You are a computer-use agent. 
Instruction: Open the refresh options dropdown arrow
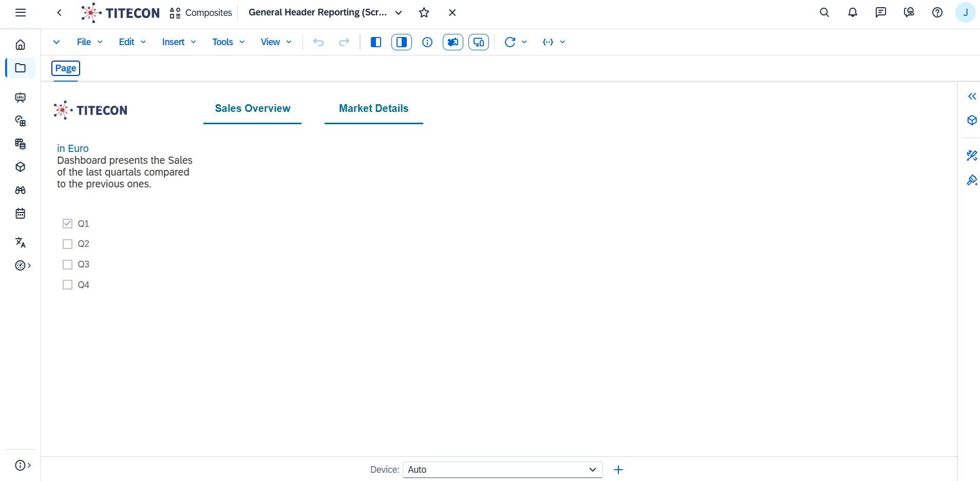[524, 42]
